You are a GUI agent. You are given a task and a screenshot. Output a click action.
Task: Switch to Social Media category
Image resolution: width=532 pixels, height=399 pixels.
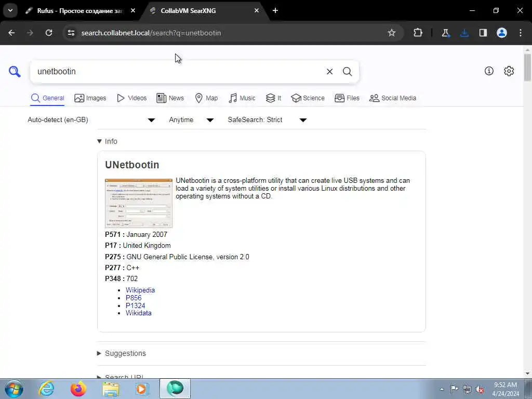[393, 98]
